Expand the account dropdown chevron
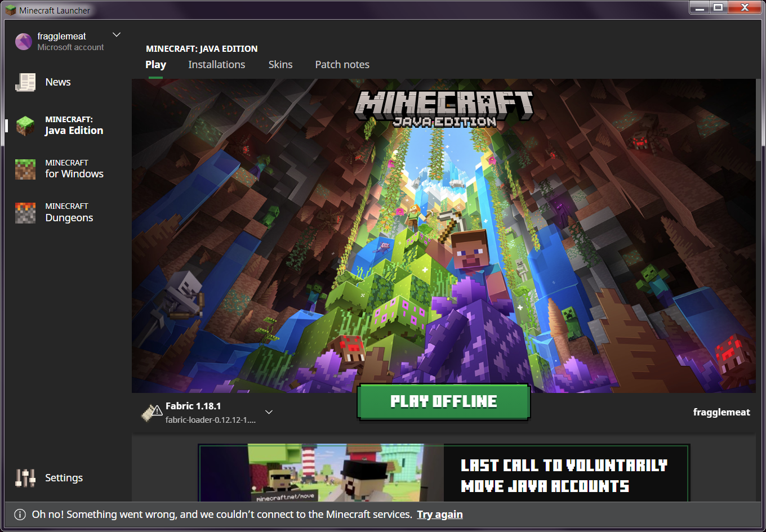Image resolution: width=766 pixels, height=532 pixels. point(117,35)
